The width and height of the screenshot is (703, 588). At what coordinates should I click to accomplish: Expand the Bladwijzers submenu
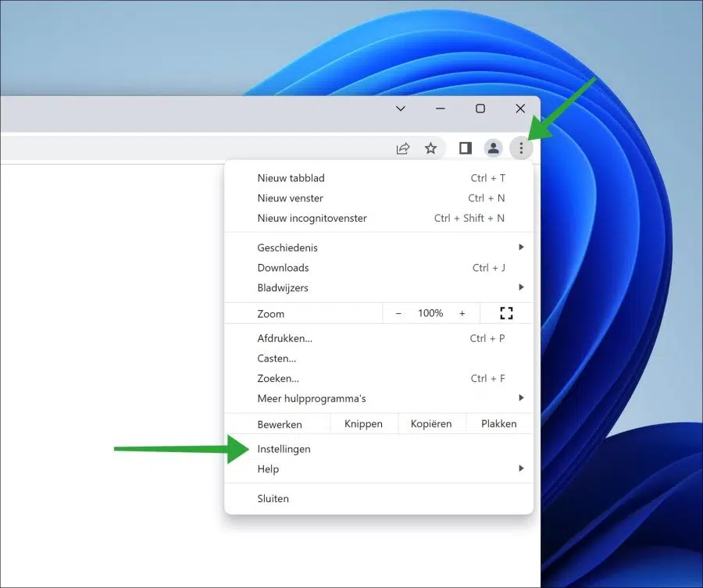point(379,287)
